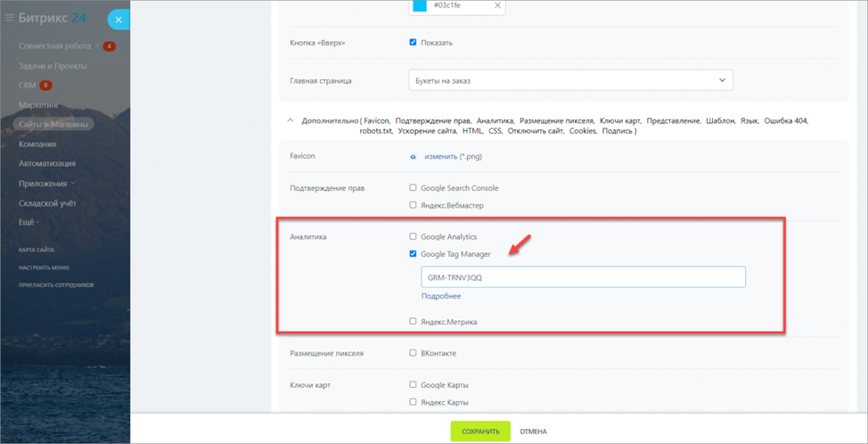
Task: Click the Сохранить button
Action: pos(480,432)
